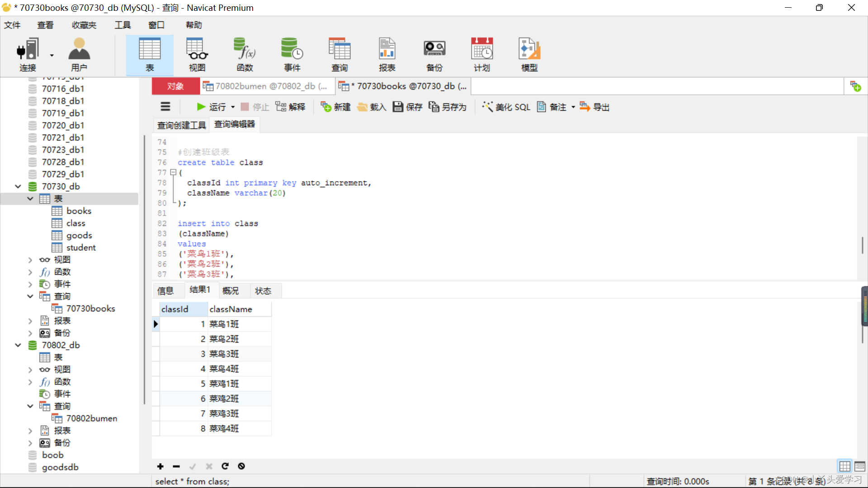The height and width of the screenshot is (488, 868).
Task: Click the Stop (停止) query button
Action: (255, 107)
